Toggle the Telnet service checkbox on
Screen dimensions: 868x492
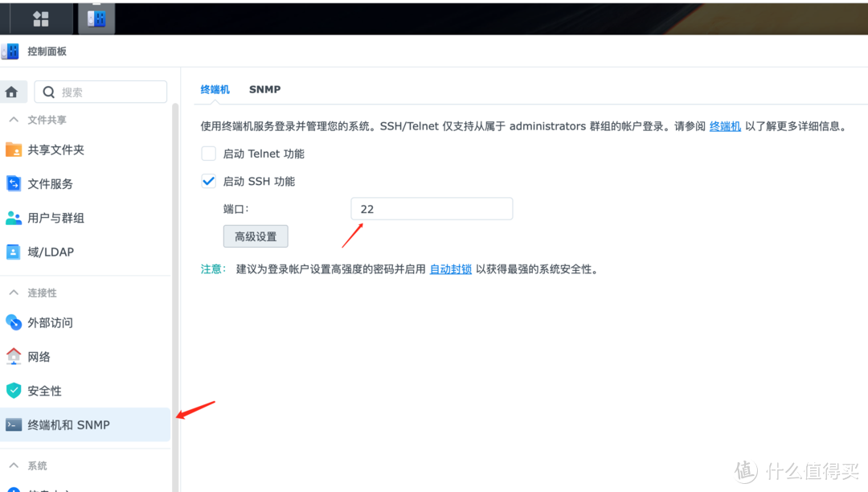coord(208,153)
